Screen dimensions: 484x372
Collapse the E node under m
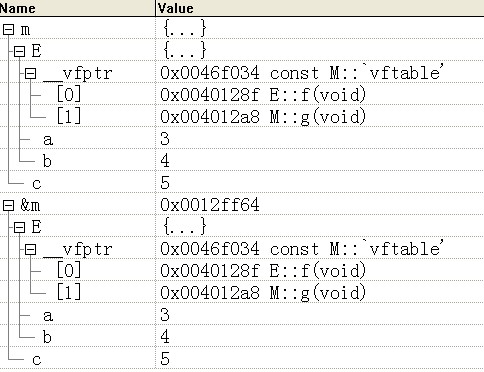pyautogui.click(x=19, y=51)
